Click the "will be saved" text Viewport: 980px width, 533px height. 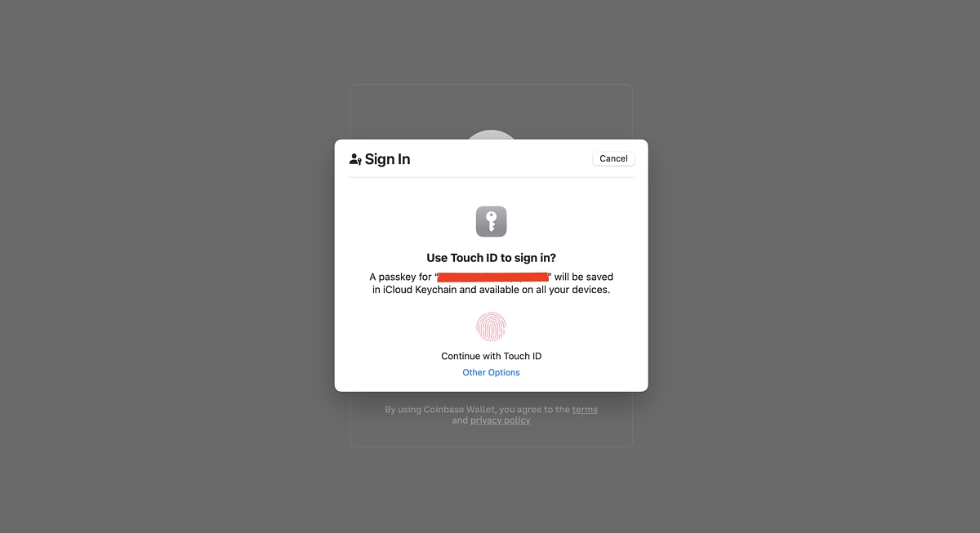[x=584, y=278]
